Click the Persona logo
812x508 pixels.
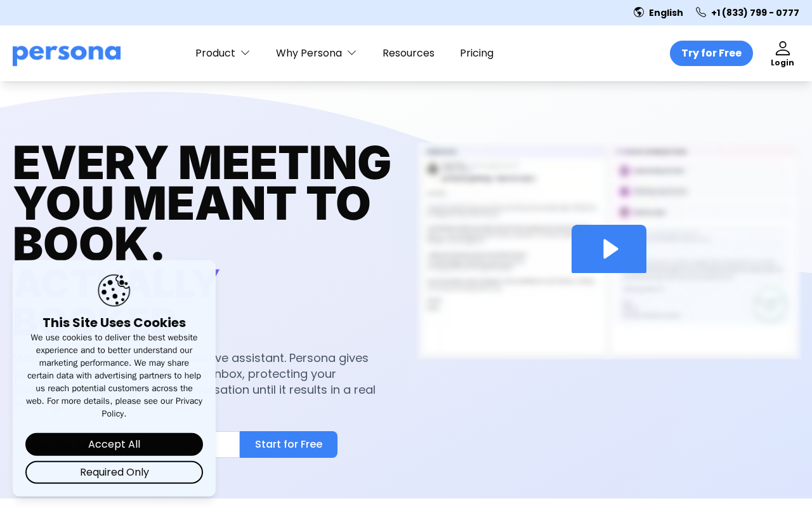pyautogui.click(x=67, y=55)
